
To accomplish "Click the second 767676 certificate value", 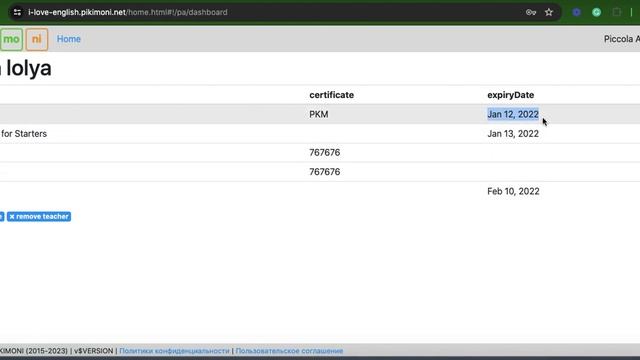I will point(324,172).
